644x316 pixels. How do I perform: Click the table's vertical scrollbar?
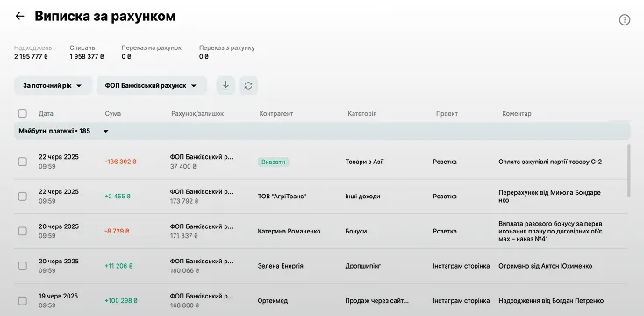(x=628, y=170)
